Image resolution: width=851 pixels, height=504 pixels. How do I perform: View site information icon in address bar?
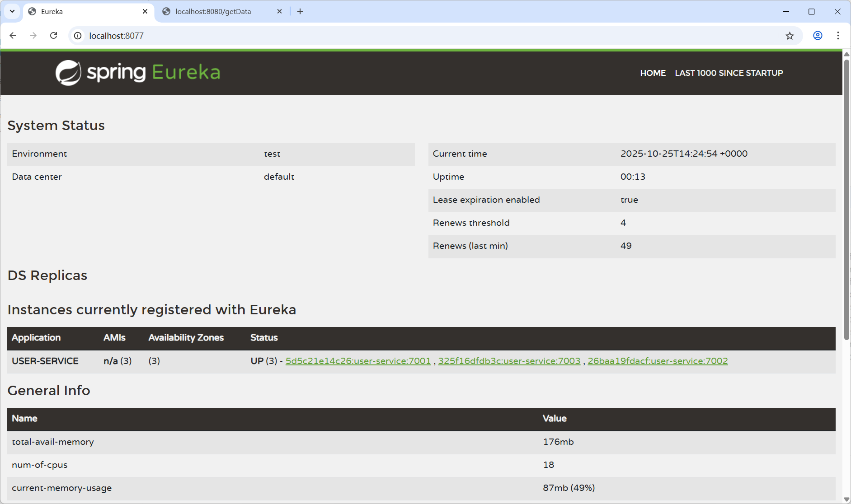click(78, 36)
